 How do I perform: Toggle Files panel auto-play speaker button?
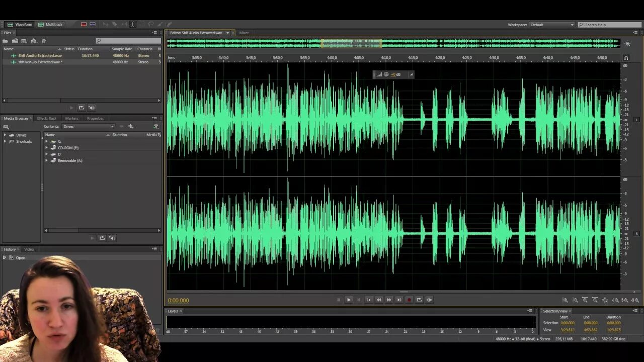click(x=92, y=108)
